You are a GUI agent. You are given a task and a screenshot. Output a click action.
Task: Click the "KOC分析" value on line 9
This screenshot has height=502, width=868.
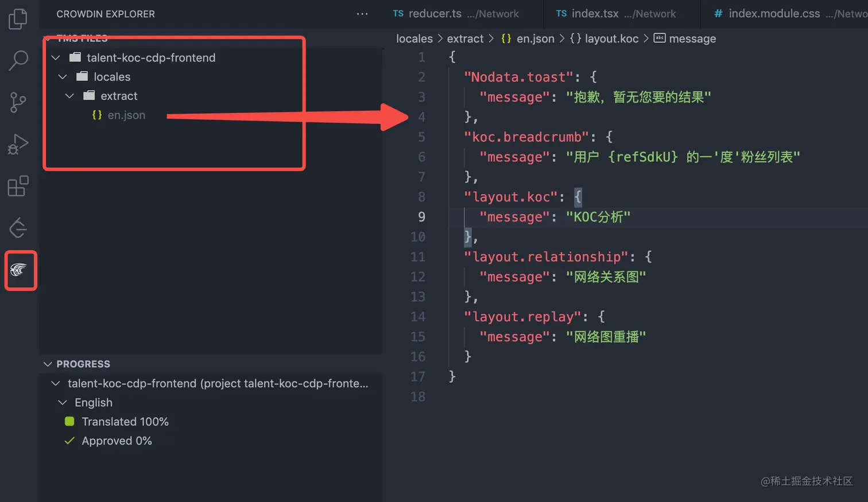pyautogui.click(x=598, y=217)
